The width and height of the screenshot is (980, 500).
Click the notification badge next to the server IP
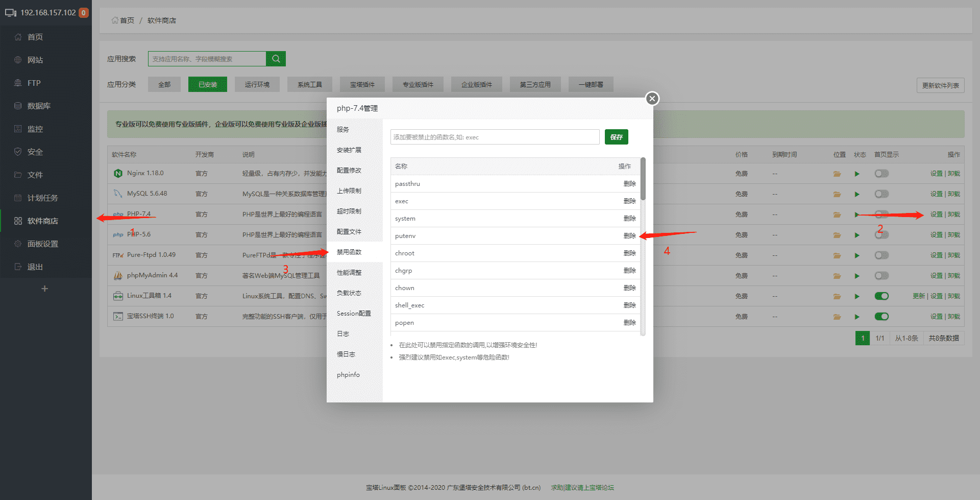pyautogui.click(x=84, y=12)
